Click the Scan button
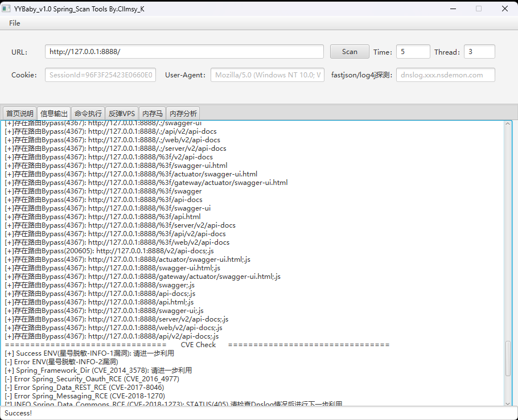This screenshot has height=420, width=518. pos(350,52)
